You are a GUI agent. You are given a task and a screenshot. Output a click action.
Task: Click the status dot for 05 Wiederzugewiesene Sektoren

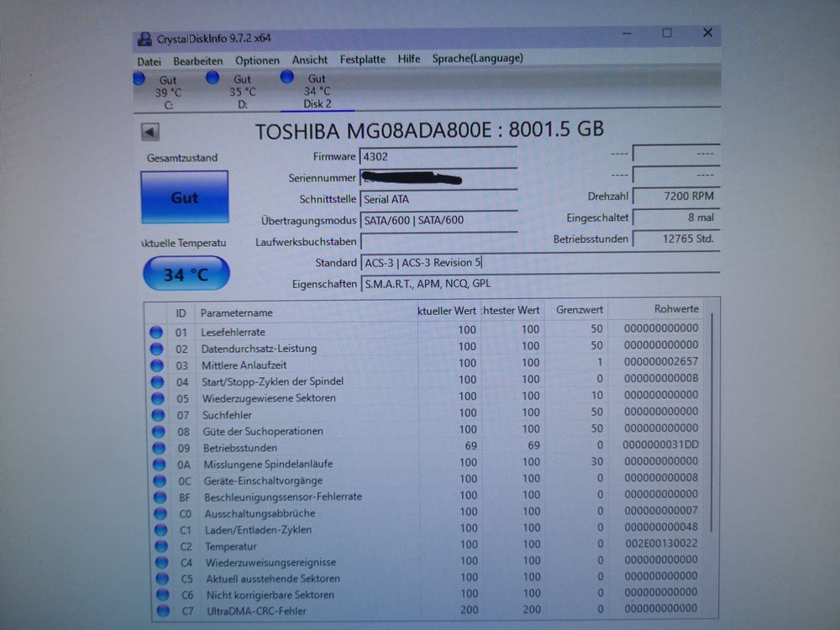coord(158,398)
